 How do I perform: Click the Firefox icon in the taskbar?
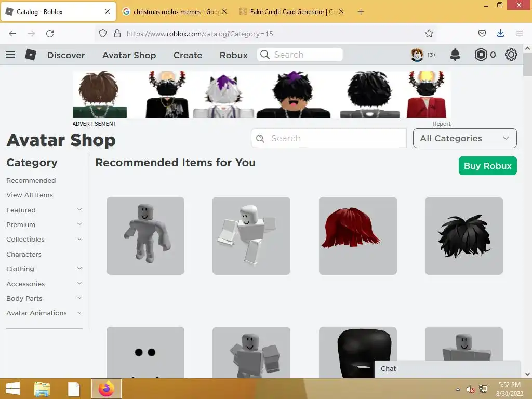coord(106,389)
